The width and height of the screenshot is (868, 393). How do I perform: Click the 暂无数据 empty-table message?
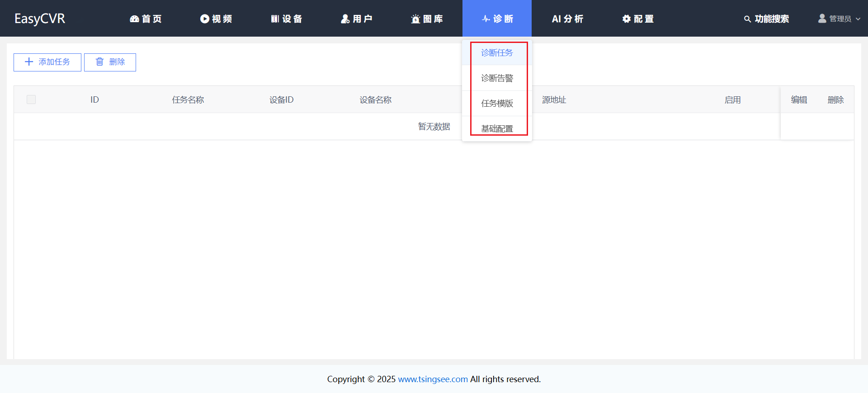pos(434,127)
